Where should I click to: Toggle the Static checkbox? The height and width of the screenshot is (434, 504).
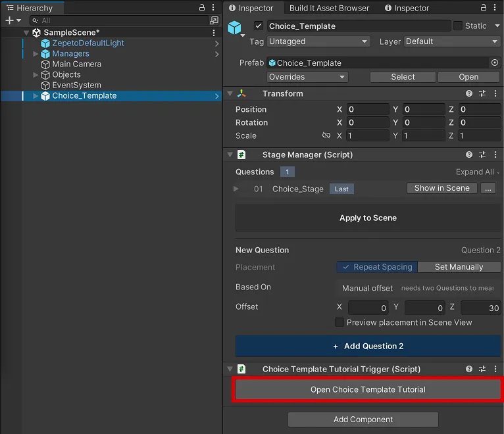click(x=458, y=26)
